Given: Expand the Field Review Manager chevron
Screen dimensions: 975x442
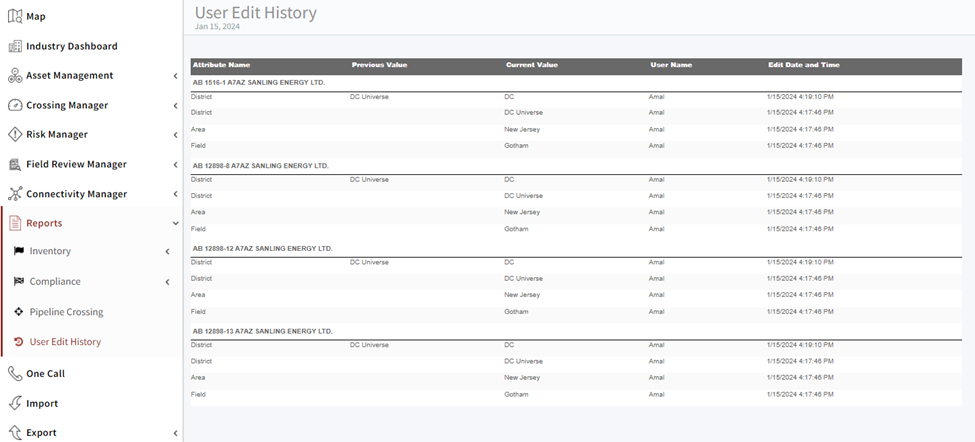Looking at the screenshot, I should [175, 165].
